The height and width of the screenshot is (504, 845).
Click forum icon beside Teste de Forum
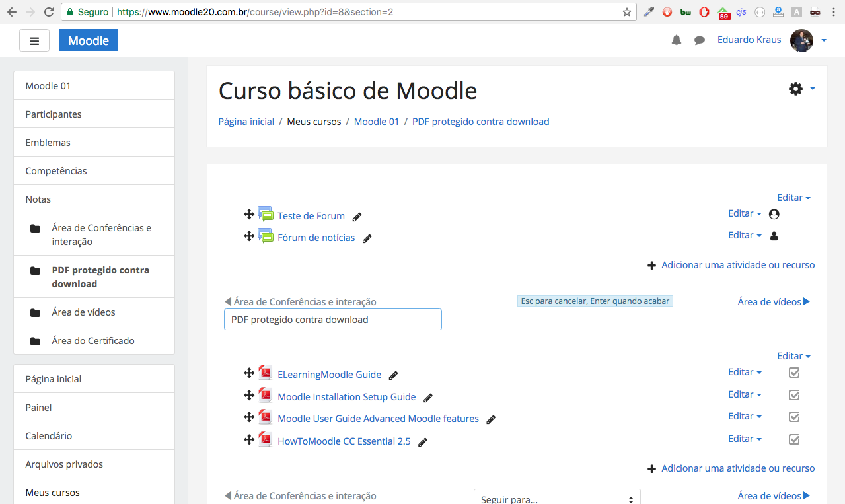tap(266, 214)
